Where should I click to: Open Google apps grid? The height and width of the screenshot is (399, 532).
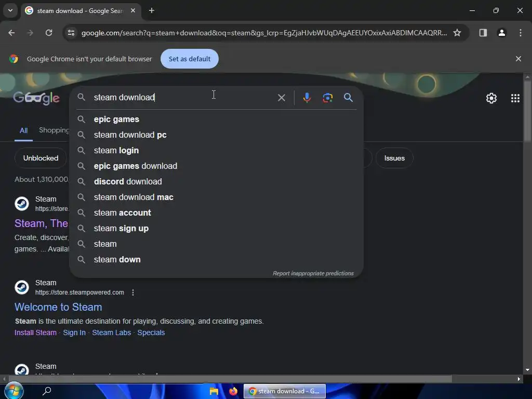click(x=515, y=98)
